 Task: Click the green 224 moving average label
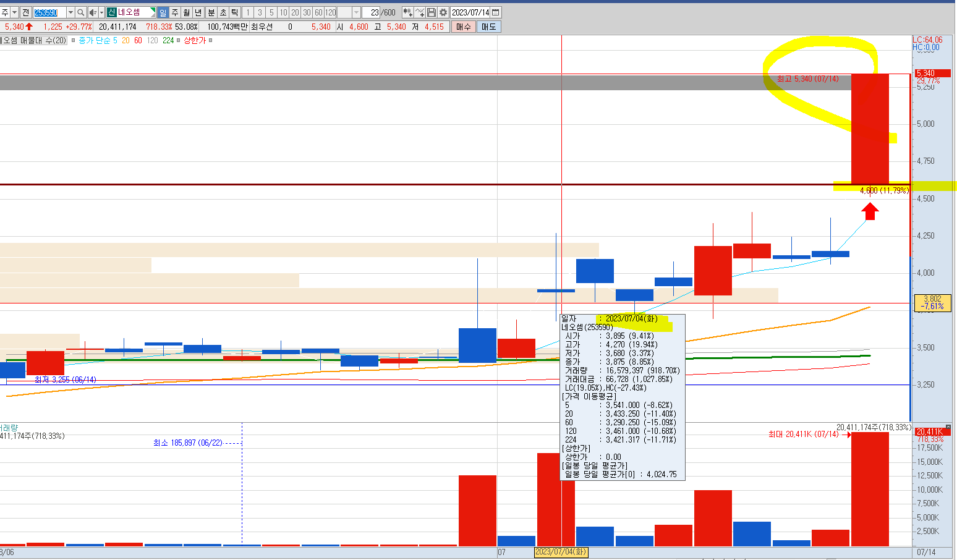168,40
